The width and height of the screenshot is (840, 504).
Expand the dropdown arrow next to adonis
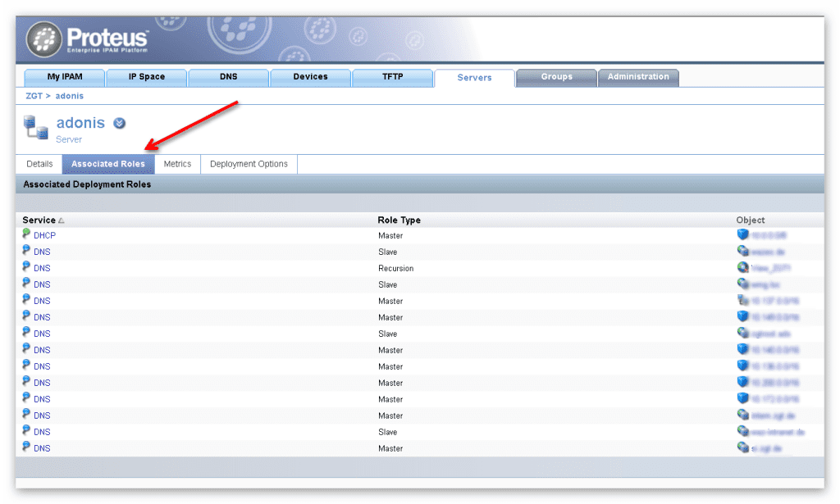(x=120, y=123)
